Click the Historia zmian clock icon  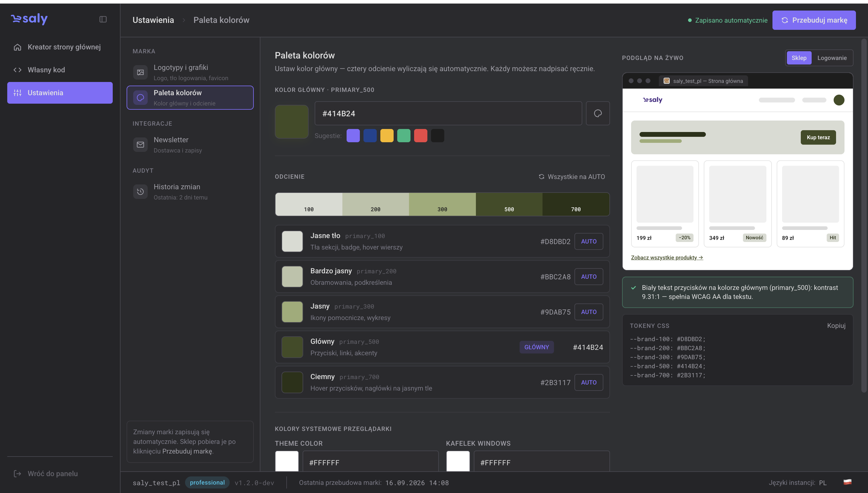point(140,192)
